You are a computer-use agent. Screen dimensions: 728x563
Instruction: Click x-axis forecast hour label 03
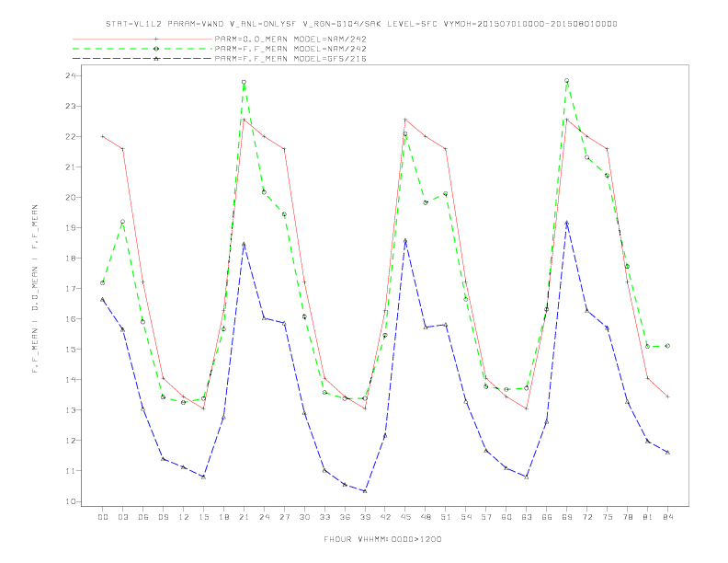click(x=122, y=517)
